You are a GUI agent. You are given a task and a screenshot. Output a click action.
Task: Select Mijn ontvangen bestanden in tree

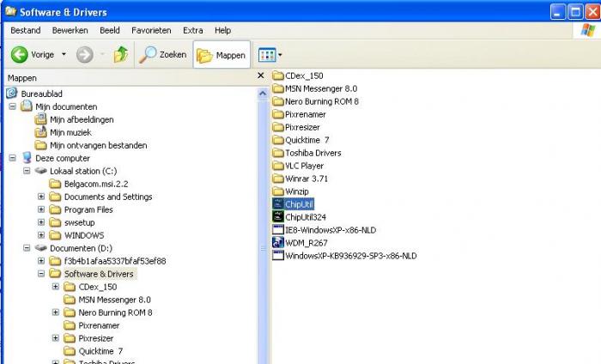click(99, 145)
